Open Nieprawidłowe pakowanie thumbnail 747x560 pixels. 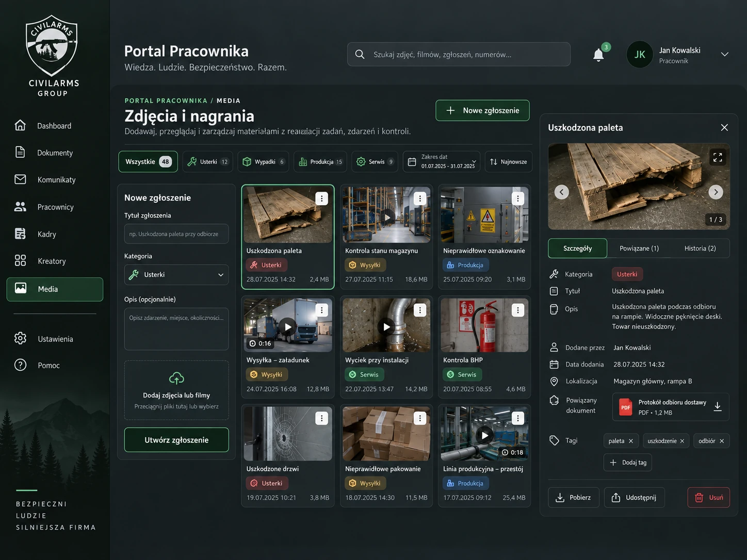[x=386, y=434]
